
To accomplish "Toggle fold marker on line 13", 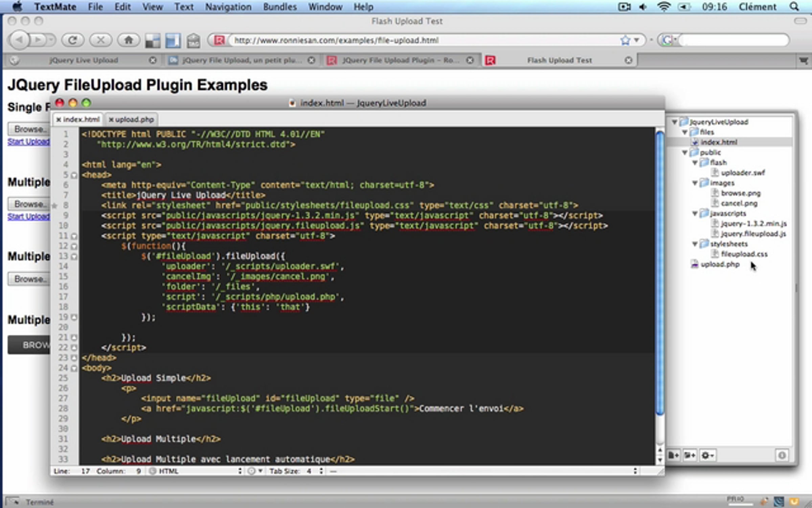I will [x=74, y=257].
